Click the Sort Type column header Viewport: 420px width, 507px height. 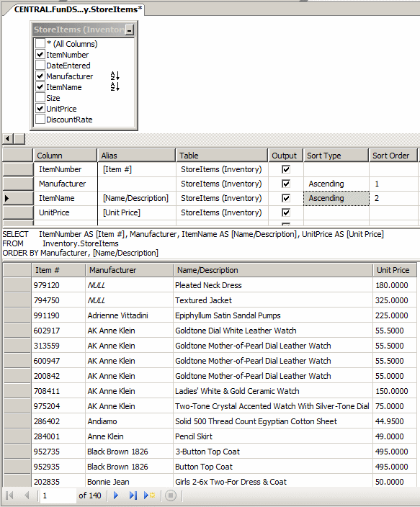[x=336, y=156]
